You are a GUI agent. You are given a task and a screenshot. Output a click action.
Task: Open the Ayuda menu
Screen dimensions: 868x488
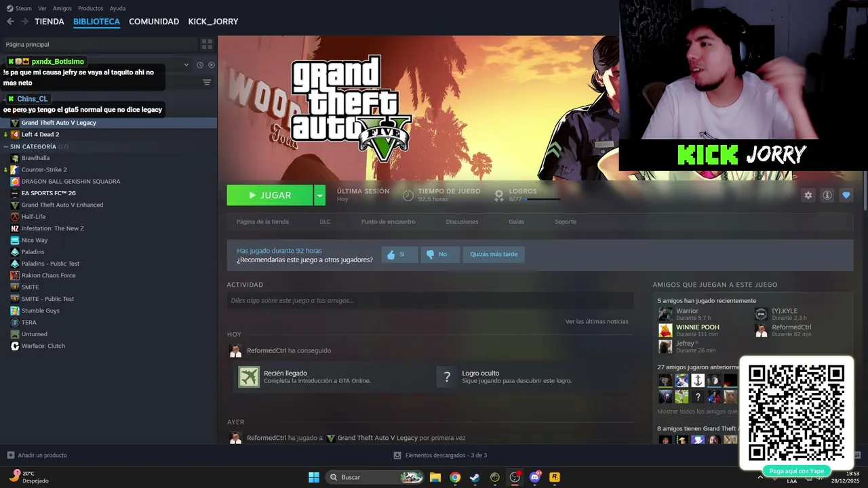click(x=117, y=8)
